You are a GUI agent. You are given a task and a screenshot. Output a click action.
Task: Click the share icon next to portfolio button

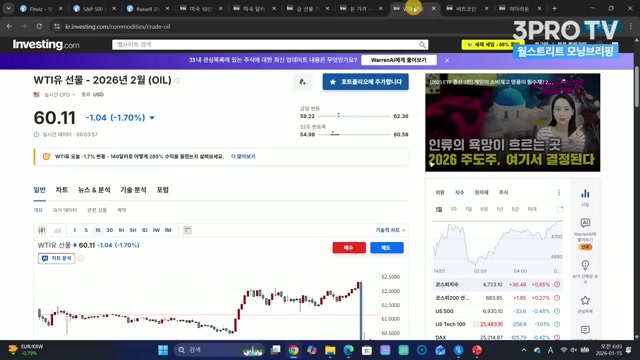coord(302,82)
